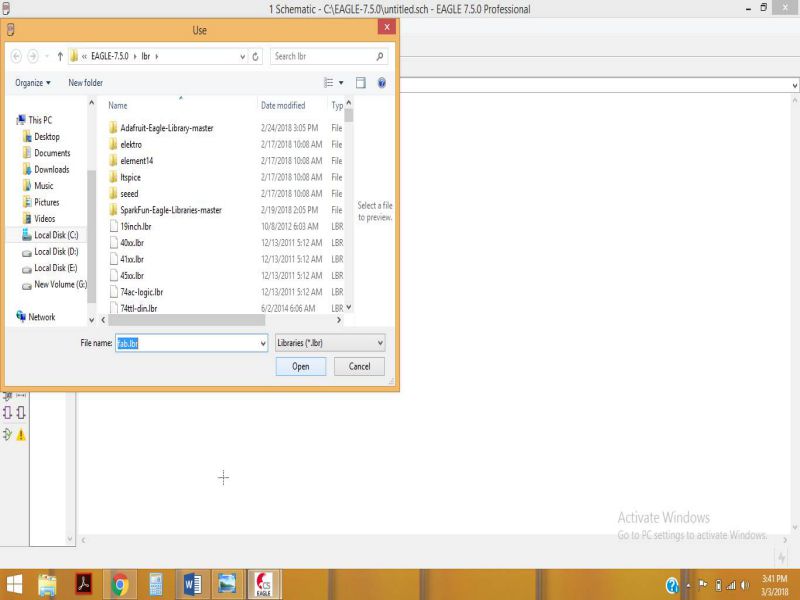Open Windows Start button
This screenshot has width=800, height=600.
pyautogui.click(x=14, y=585)
